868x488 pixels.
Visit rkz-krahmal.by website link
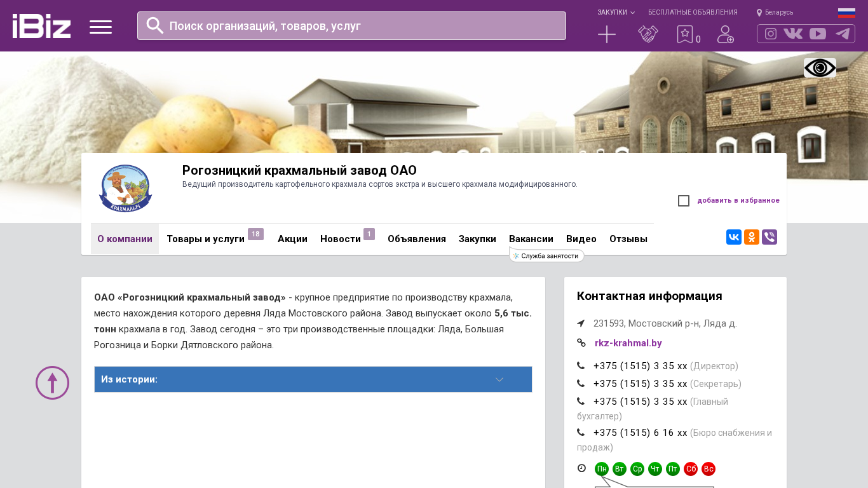click(628, 343)
